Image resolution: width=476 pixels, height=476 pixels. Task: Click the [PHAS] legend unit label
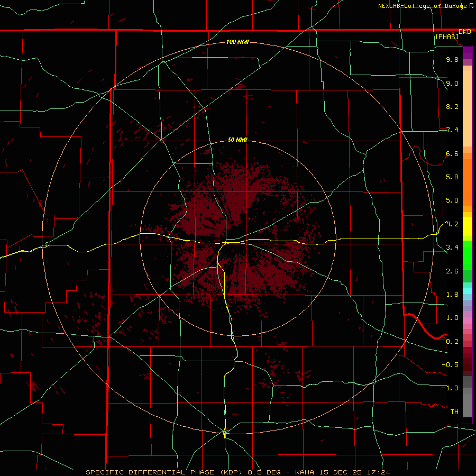pyautogui.click(x=447, y=37)
